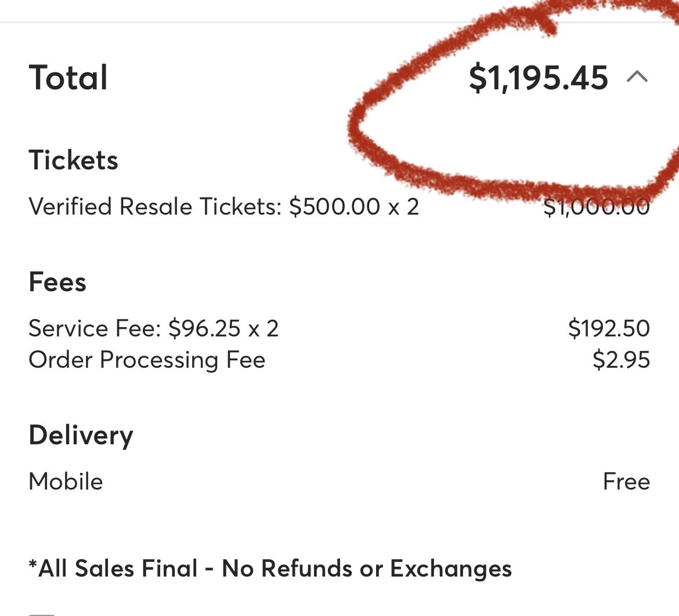
Task: Select the Fees section heading
Action: [x=57, y=282]
